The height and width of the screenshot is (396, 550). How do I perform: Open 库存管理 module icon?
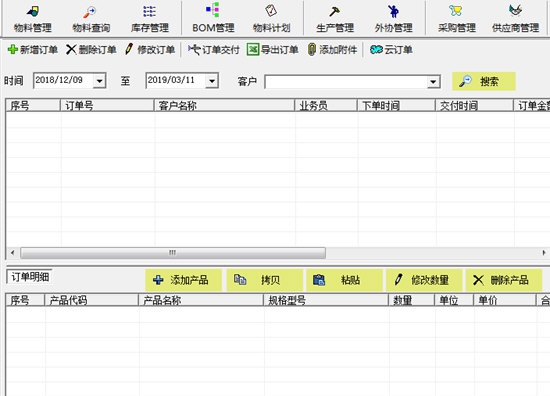coord(149,11)
